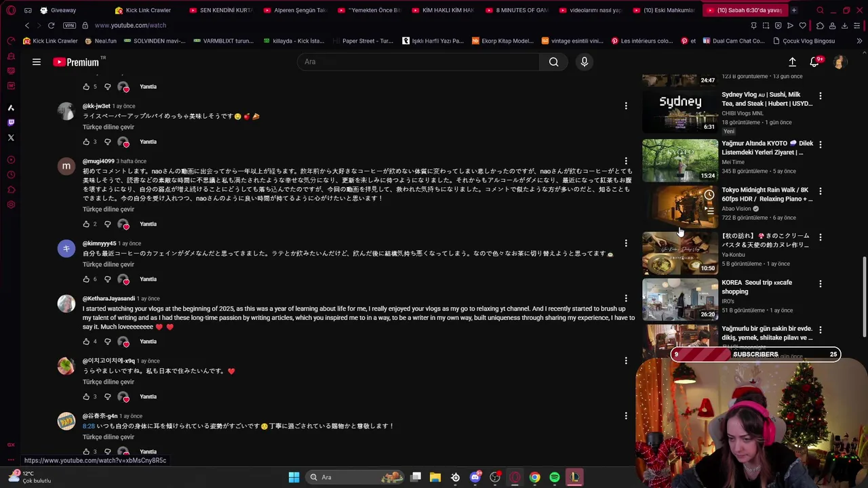Open the Spotify icon in the taskbar
Screen dimensions: 868x488
tap(555, 477)
